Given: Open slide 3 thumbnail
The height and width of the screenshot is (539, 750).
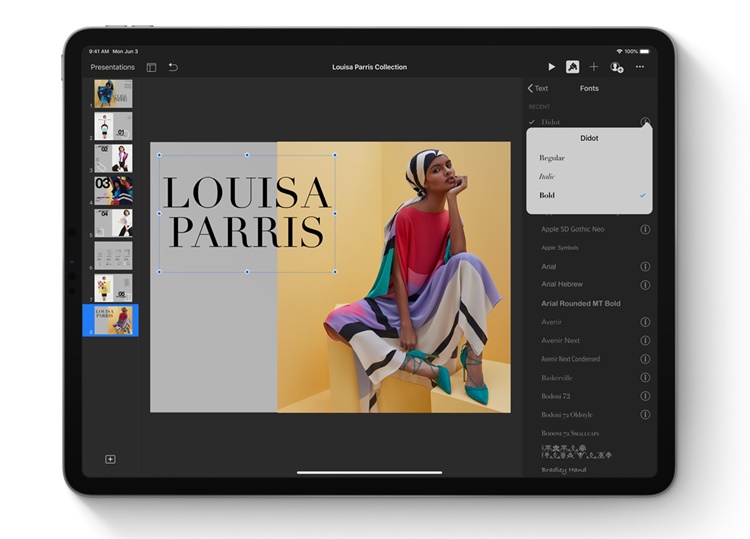Looking at the screenshot, I should click(113, 158).
